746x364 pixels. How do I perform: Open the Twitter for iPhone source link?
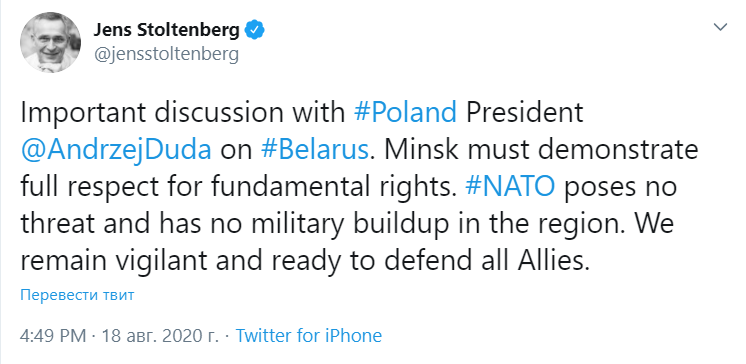[309, 336]
